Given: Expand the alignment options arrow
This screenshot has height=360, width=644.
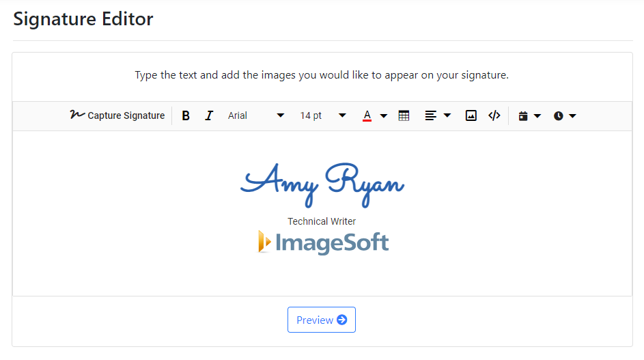Looking at the screenshot, I should click(x=447, y=116).
